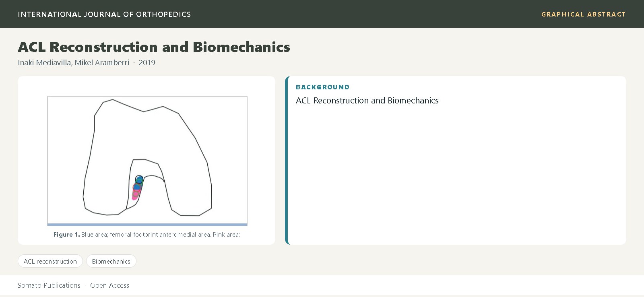Click the Open Access footer label

click(109, 285)
